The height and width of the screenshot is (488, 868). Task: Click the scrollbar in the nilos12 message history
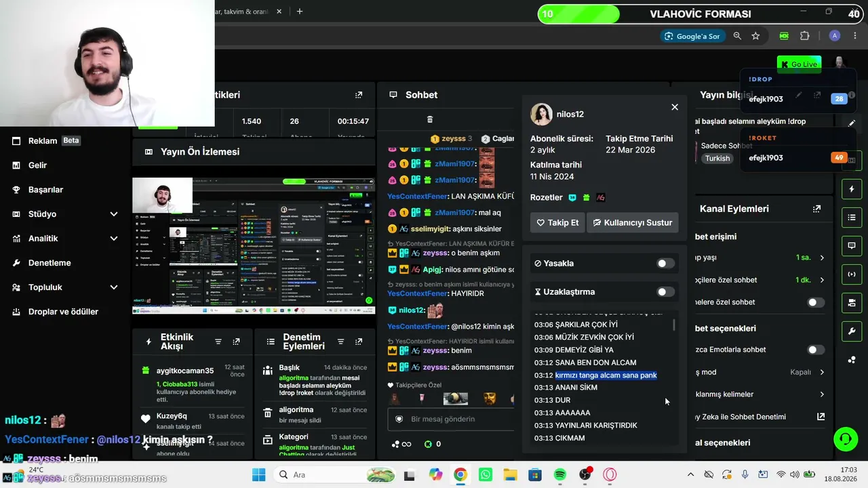(x=673, y=325)
